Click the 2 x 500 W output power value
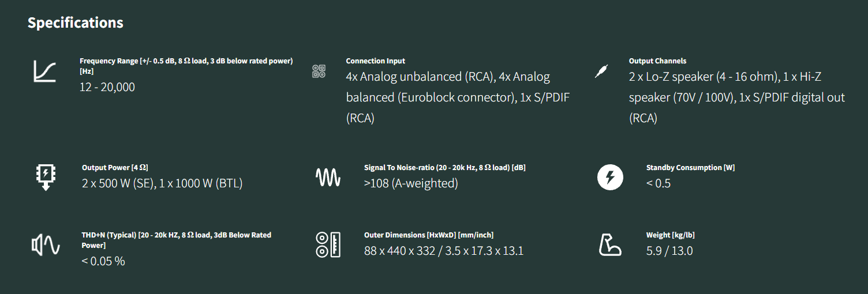 pyautogui.click(x=162, y=183)
